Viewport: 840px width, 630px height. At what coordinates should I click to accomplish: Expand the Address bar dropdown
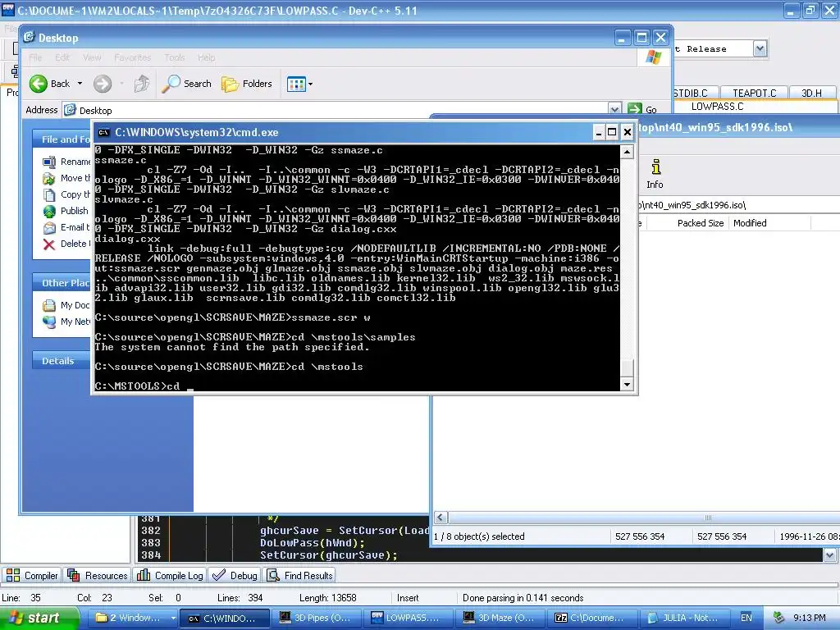(614, 109)
